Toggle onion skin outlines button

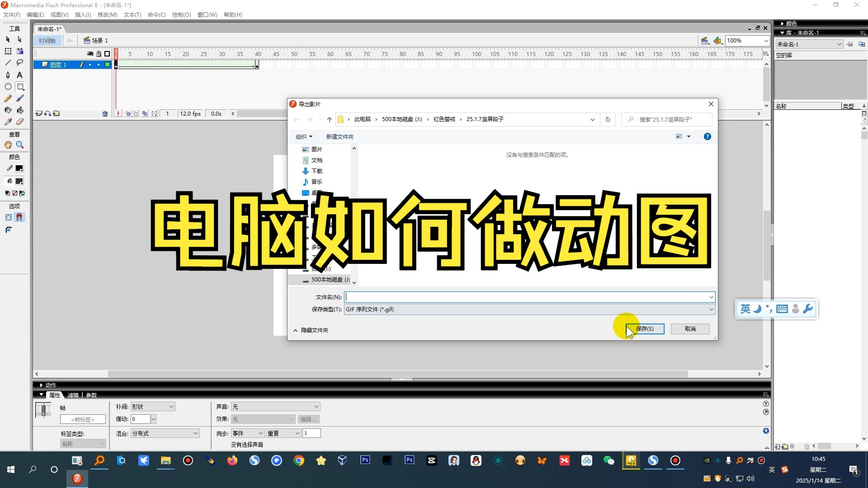(136, 114)
